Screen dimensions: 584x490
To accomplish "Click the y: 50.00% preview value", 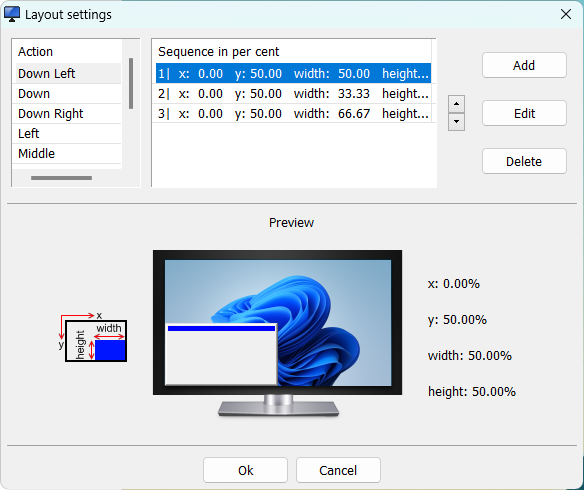I will tap(457, 320).
